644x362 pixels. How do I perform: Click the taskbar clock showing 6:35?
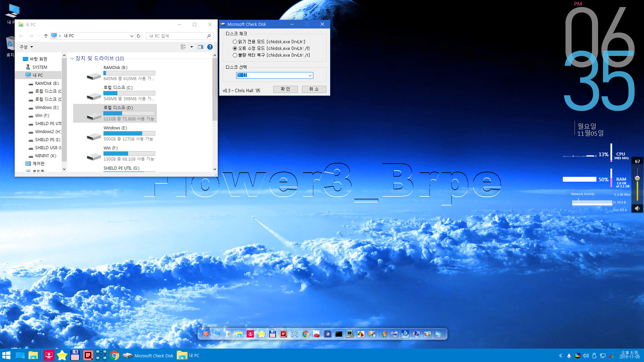[630, 355]
